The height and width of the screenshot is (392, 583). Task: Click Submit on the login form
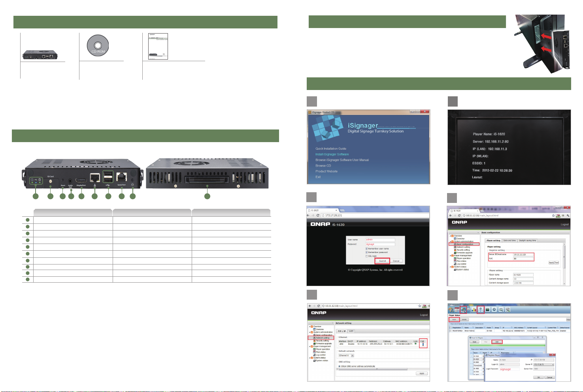coord(382,261)
